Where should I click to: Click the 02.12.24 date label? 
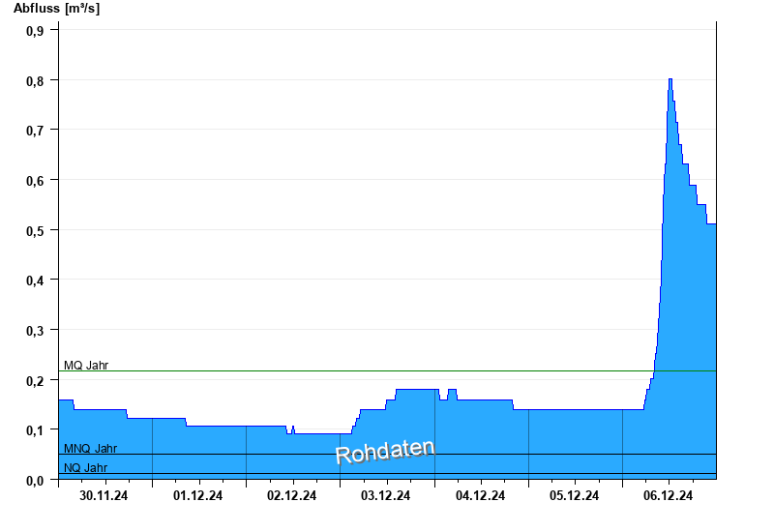point(292,496)
